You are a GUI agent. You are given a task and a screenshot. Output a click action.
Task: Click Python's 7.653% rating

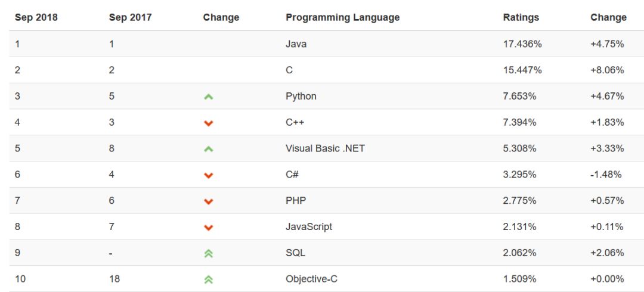point(519,96)
